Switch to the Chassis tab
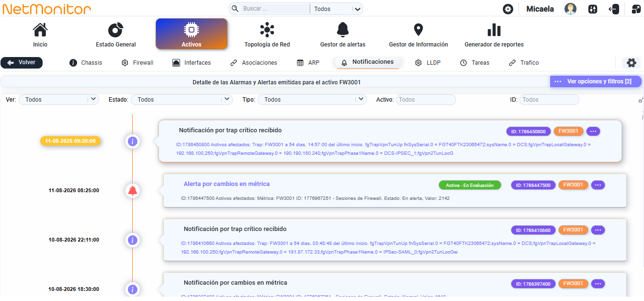 (86, 63)
